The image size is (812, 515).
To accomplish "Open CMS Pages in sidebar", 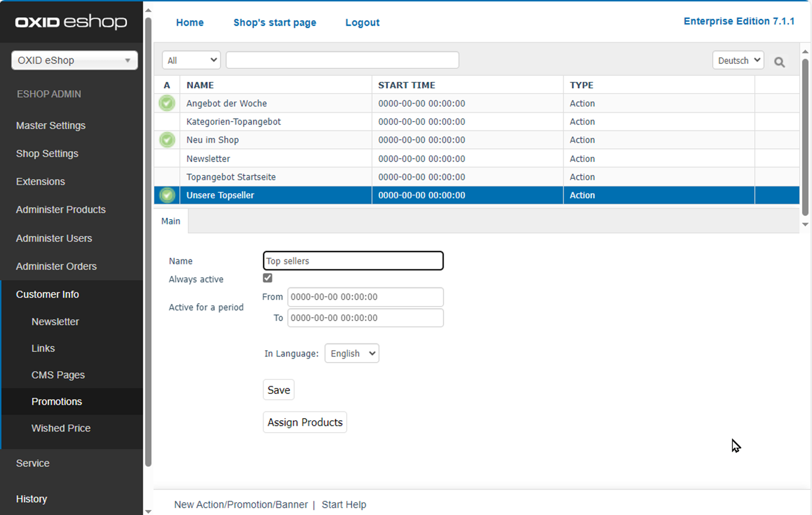I will pos(58,375).
